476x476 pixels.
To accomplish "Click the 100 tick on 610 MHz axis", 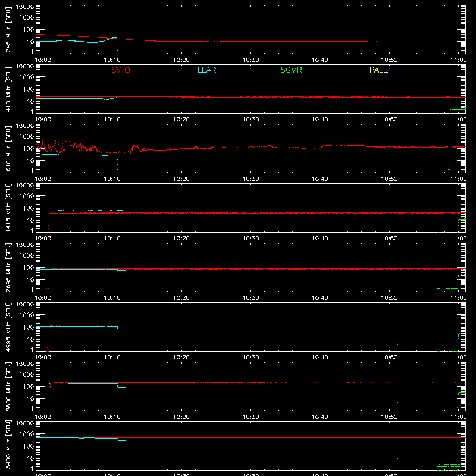I will click(29, 149).
